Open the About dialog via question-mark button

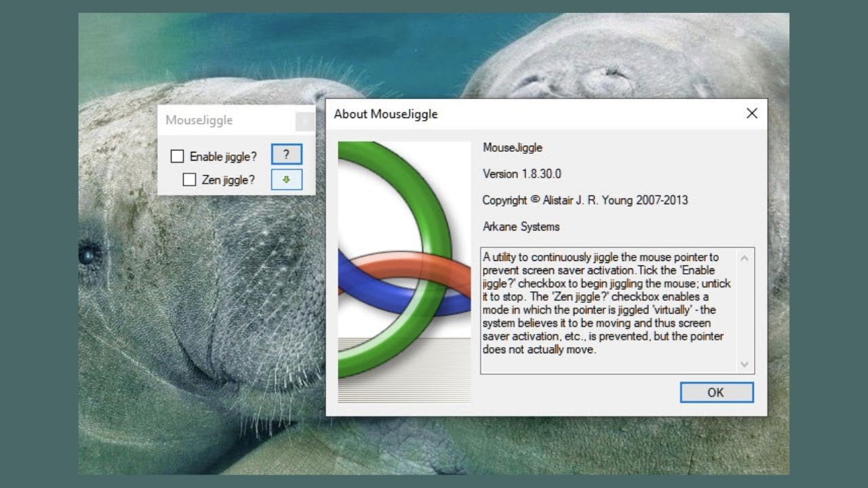coord(286,155)
